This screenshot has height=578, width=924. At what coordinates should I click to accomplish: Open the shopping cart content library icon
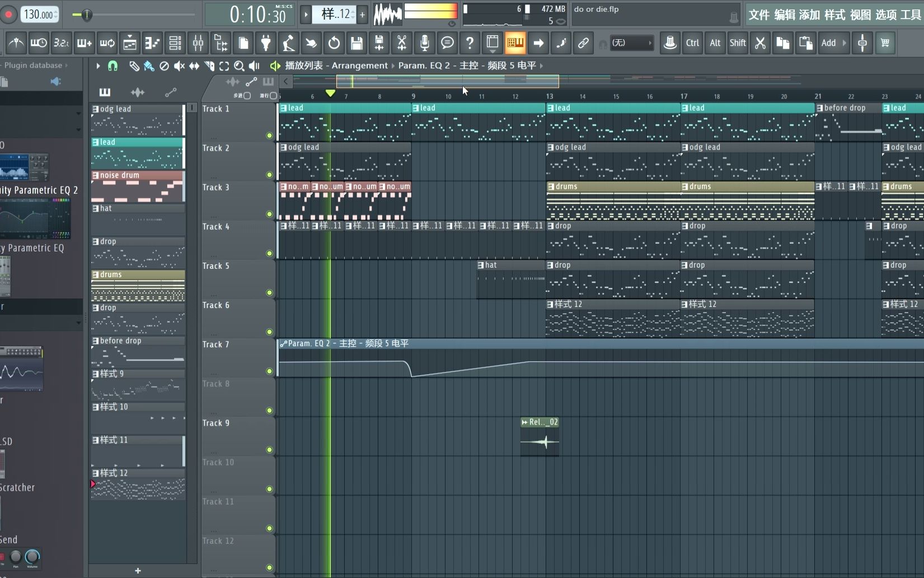pyautogui.click(x=885, y=43)
